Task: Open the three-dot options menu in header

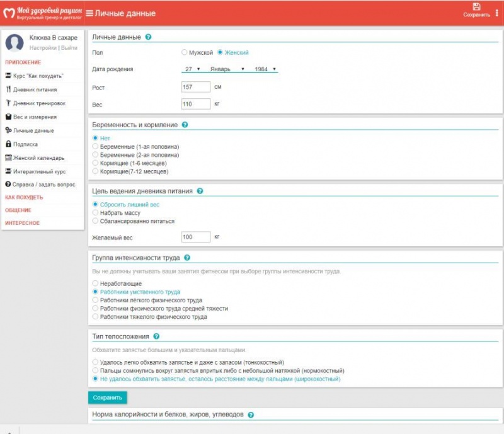Action: [x=497, y=13]
